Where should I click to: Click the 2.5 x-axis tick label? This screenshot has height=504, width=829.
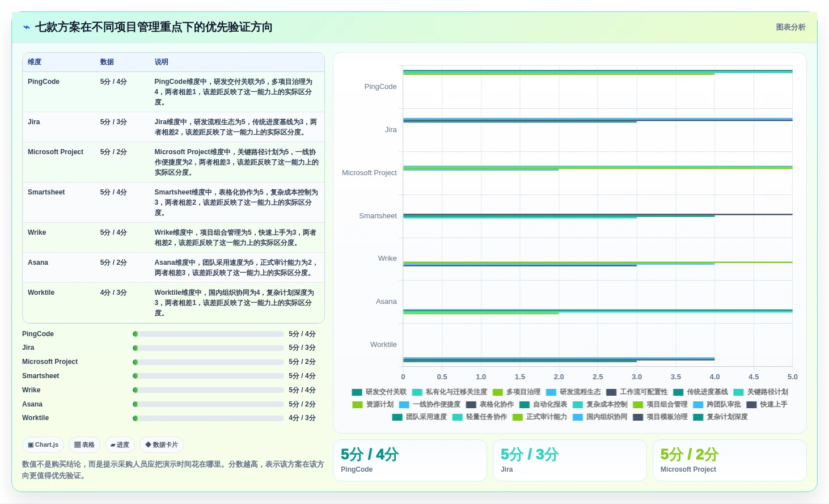[598, 377]
